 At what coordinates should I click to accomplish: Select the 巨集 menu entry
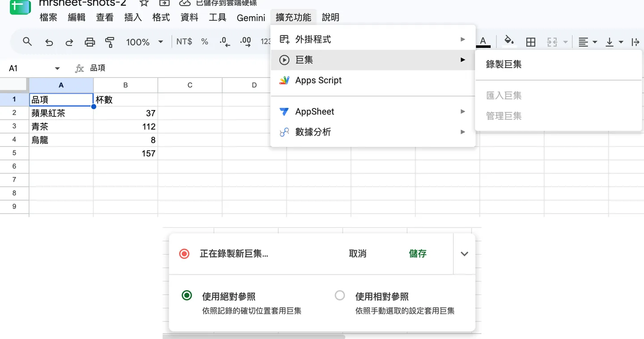(373, 60)
